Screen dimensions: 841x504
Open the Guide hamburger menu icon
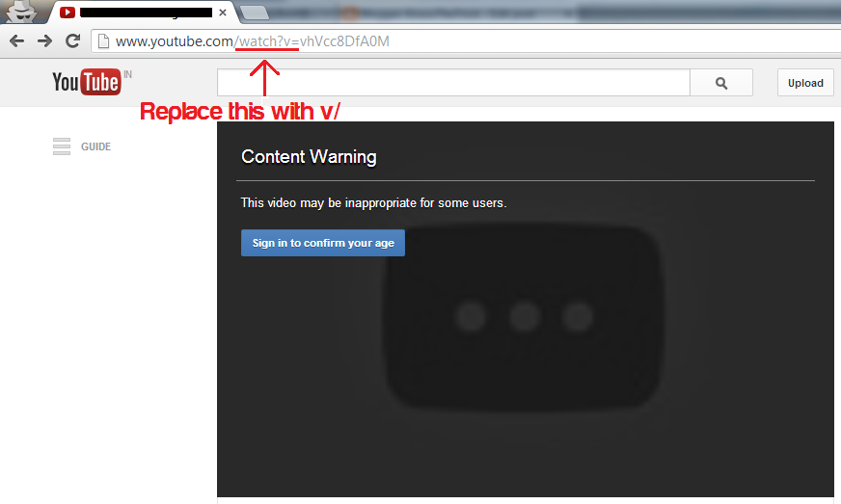pos(62,146)
